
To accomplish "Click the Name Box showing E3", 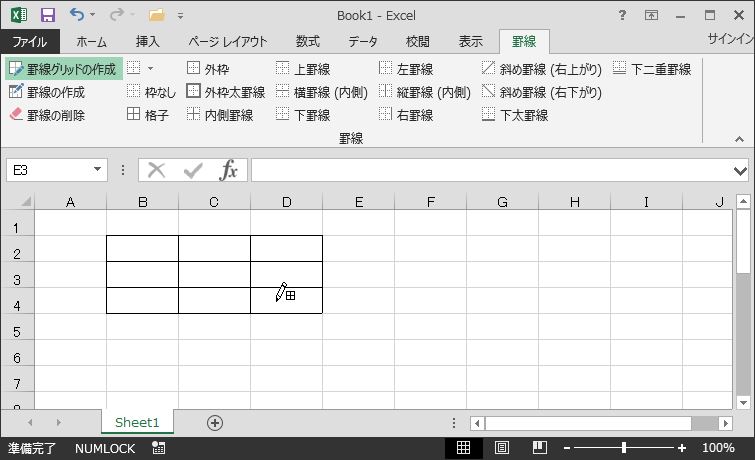I will (48, 170).
